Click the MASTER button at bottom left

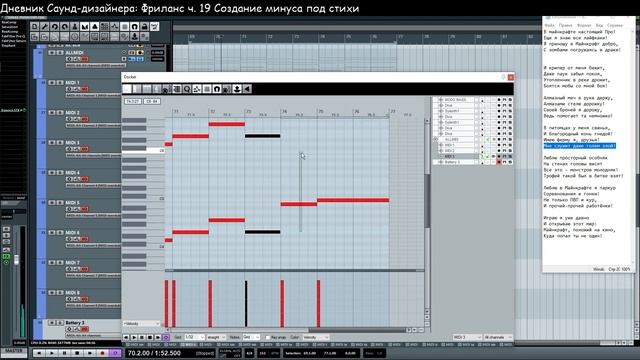(x=13, y=351)
